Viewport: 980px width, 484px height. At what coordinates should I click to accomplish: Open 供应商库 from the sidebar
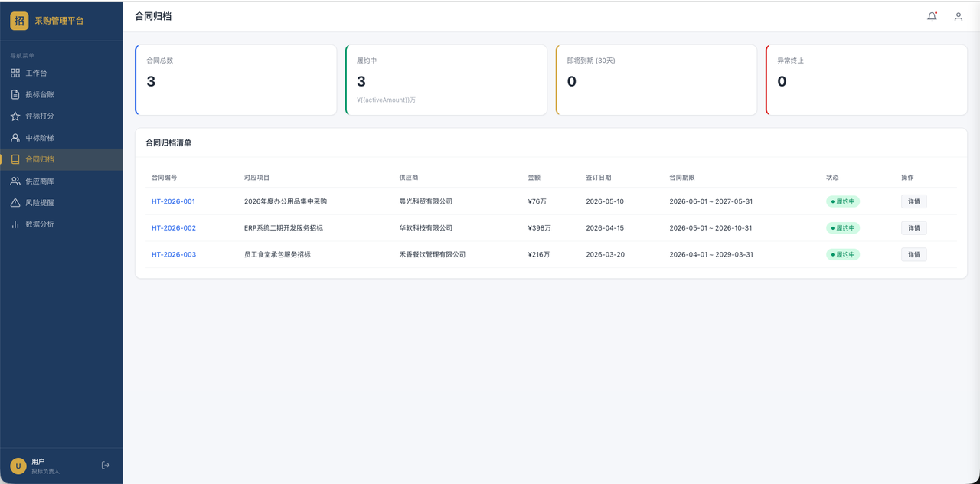(x=61, y=181)
